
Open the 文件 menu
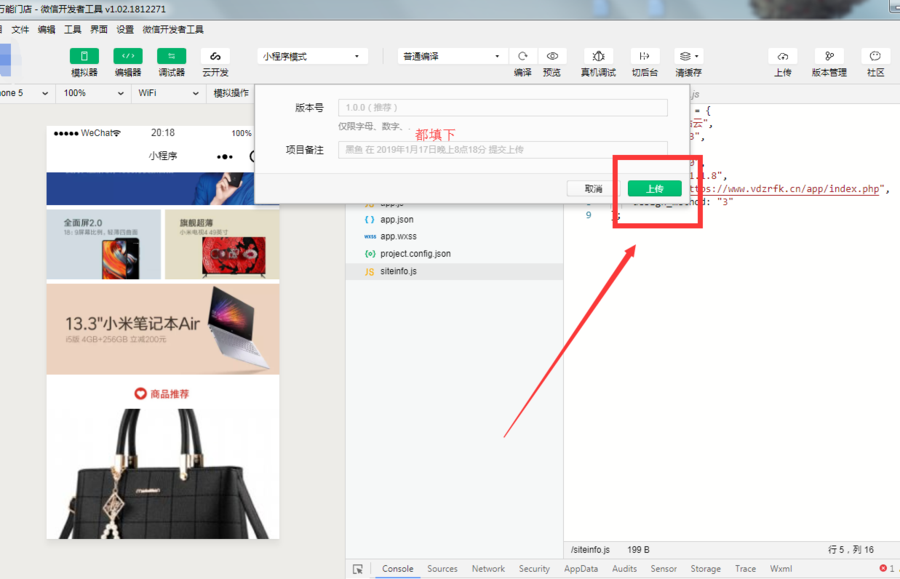pos(20,30)
